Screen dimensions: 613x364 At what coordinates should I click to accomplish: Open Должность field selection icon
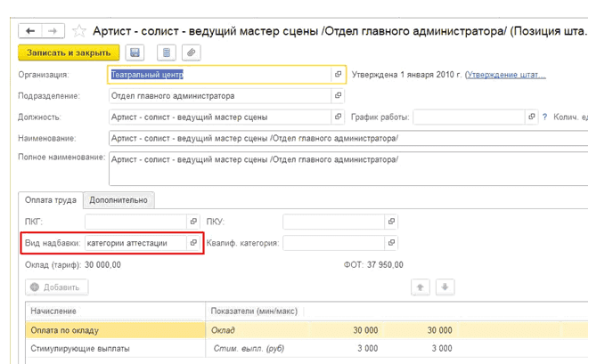coord(339,117)
